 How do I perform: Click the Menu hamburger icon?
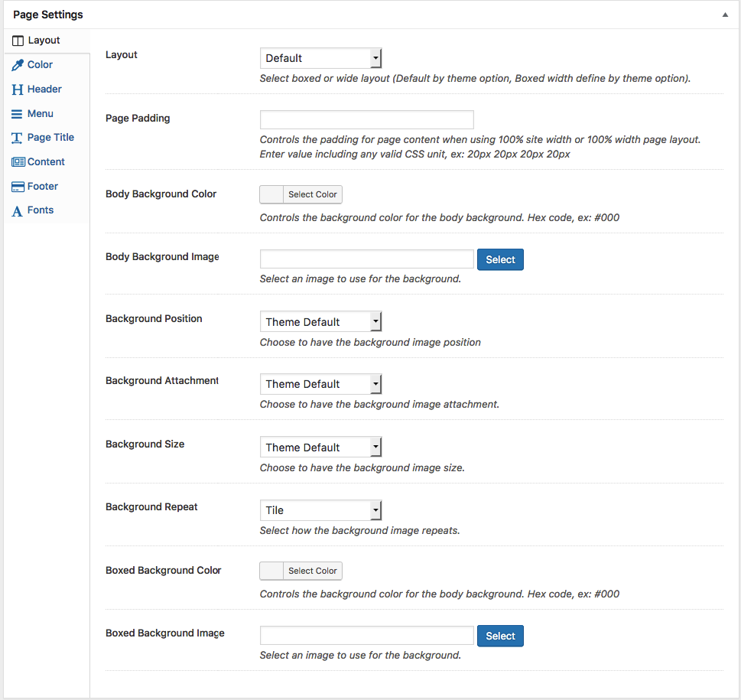(x=17, y=114)
